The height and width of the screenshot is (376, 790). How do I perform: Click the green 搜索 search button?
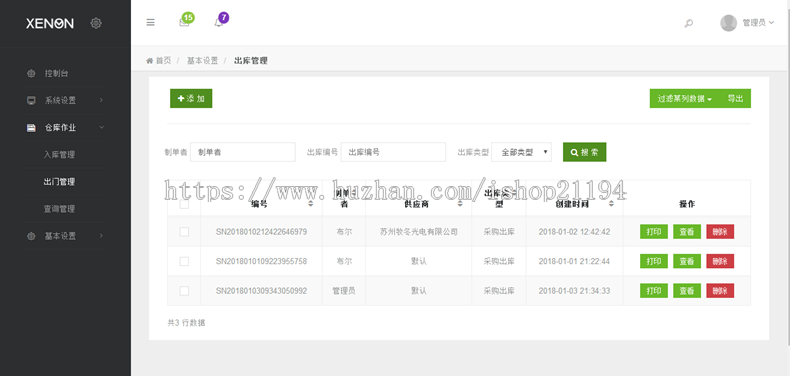coord(584,152)
